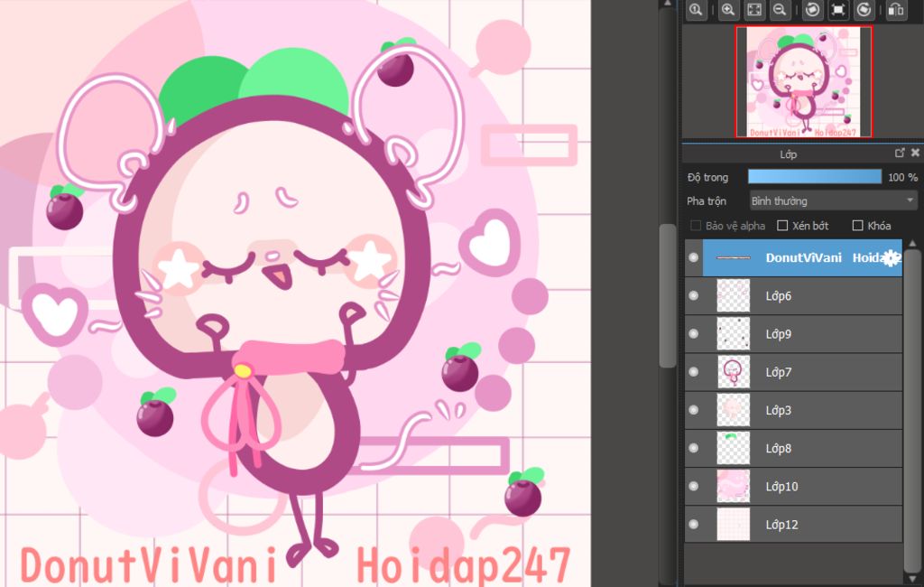Close the Lớp layer panel
The image size is (924, 587).
coord(915,153)
